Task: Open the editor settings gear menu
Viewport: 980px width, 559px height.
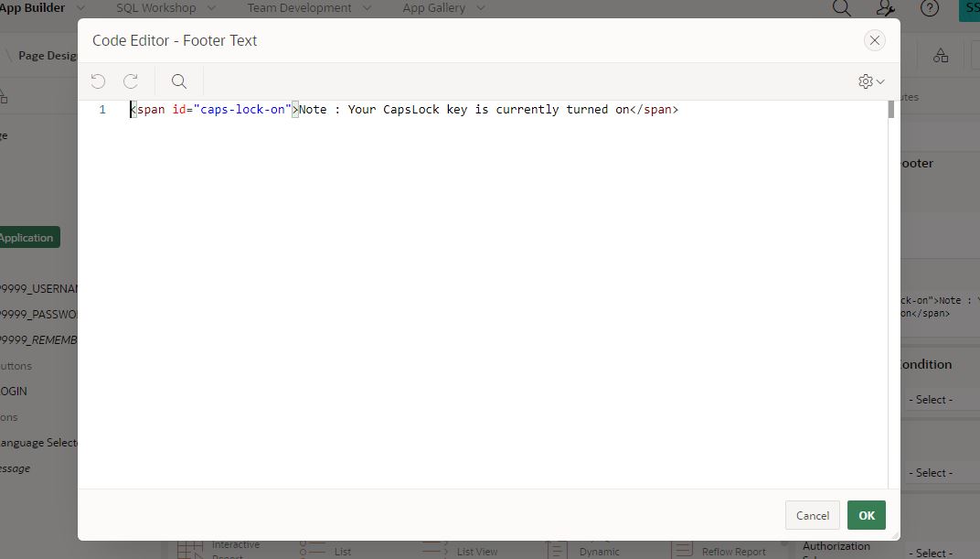Action: (x=871, y=81)
